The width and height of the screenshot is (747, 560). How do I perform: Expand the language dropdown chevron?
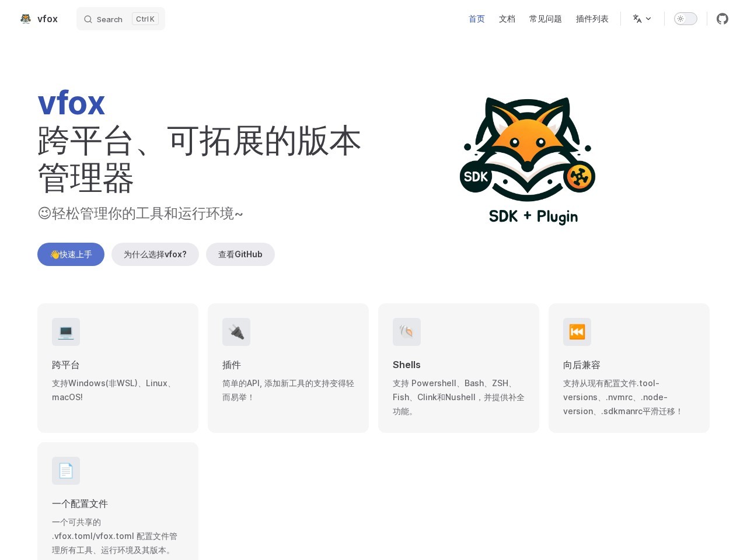coord(648,19)
